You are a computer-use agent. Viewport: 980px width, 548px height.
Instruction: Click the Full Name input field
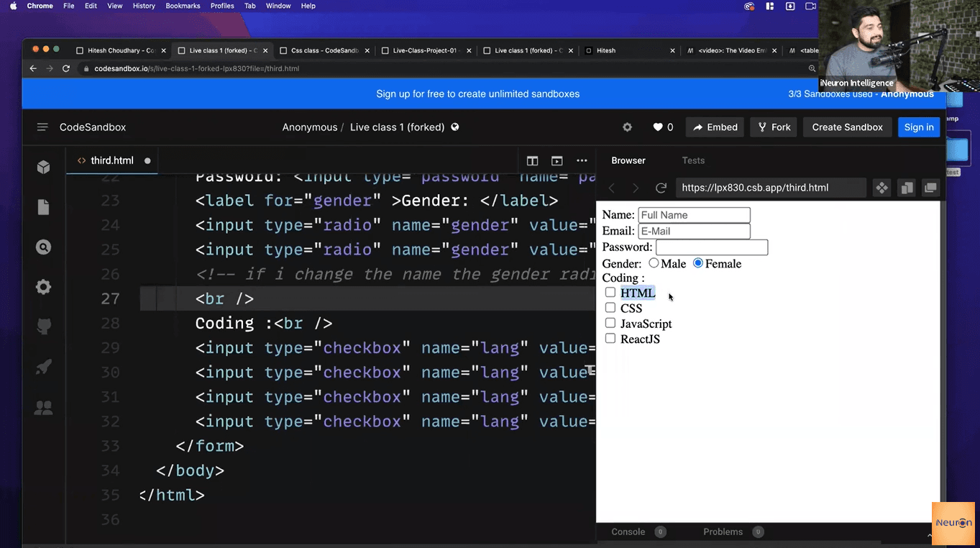click(694, 215)
